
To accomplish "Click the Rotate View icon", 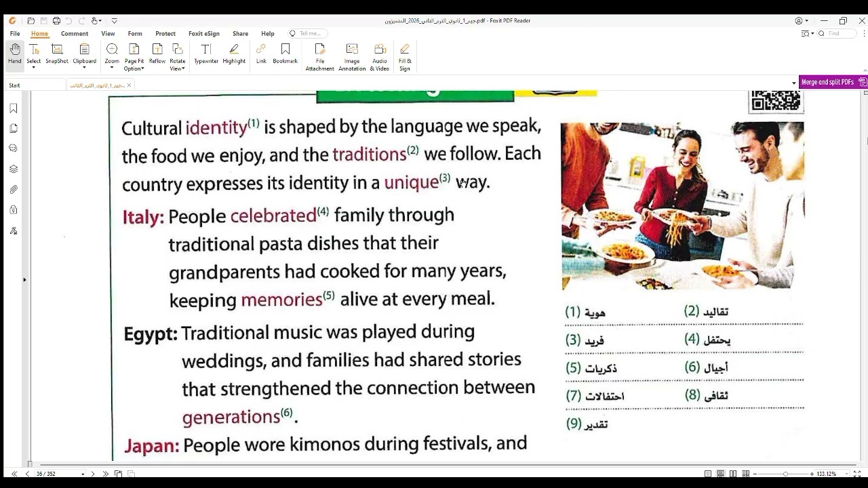I will pyautogui.click(x=178, y=49).
